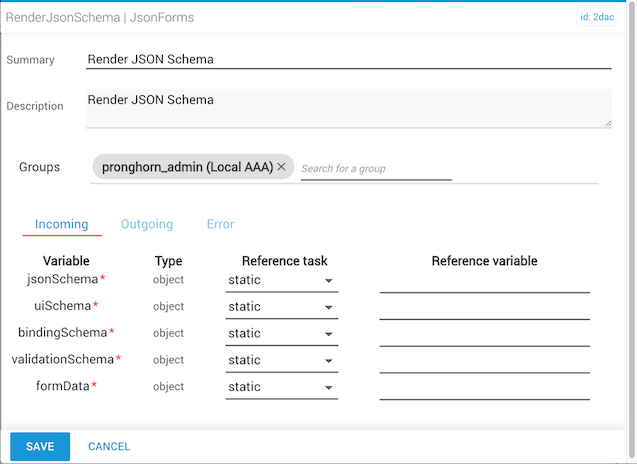Switch to the Incoming tab

pyautogui.click(x=61, y=224)
